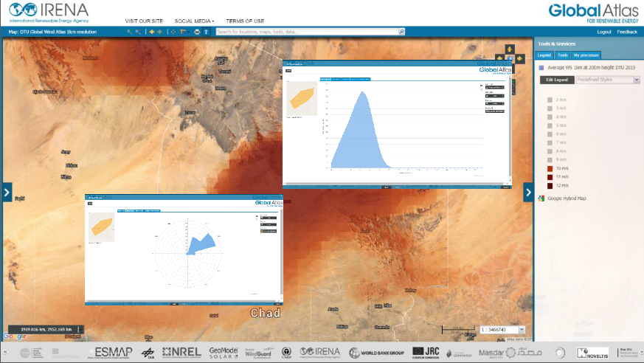Open the Tools tab
Screen dimensions: 644x363
point(563,55)
